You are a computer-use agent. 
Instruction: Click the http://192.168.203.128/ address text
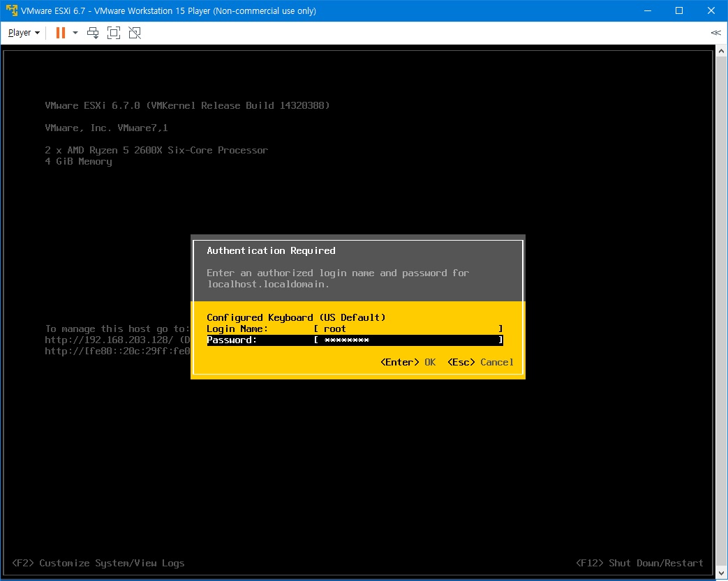(x=109, y=340)
